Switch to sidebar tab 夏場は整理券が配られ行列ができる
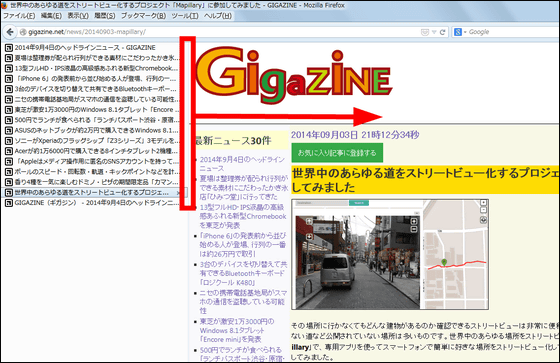560x363 pixels. click(92, 58)
